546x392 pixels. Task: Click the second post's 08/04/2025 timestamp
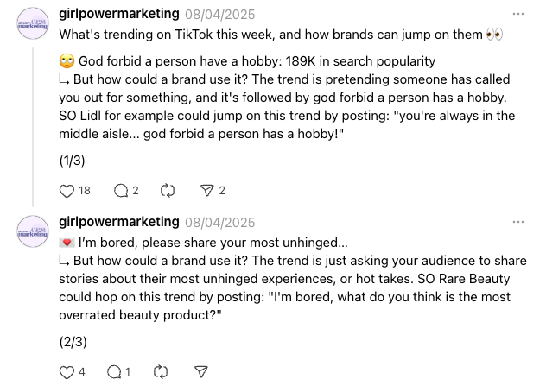[219, 223]
